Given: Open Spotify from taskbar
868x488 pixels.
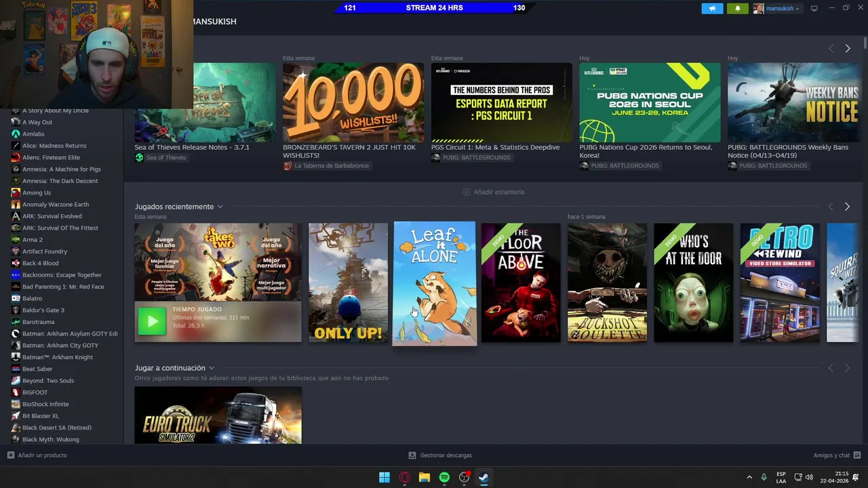Looking at the screenshot, I should tap(444, 477).
